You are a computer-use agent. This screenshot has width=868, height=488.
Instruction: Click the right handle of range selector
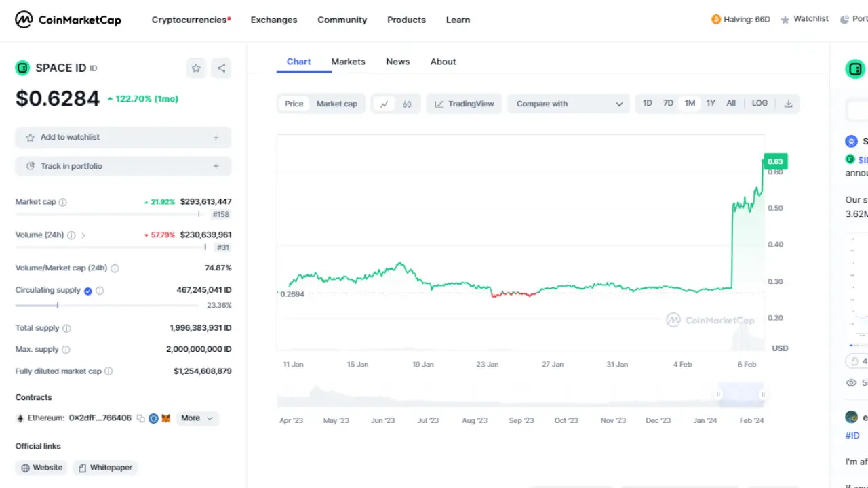pyautogui.click(x=763, y=394)
